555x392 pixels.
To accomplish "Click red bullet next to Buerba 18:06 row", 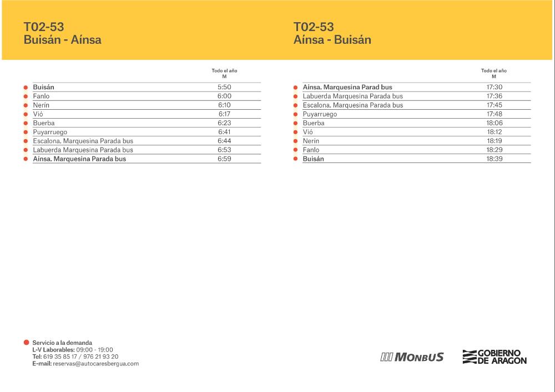I will [295, 123].
